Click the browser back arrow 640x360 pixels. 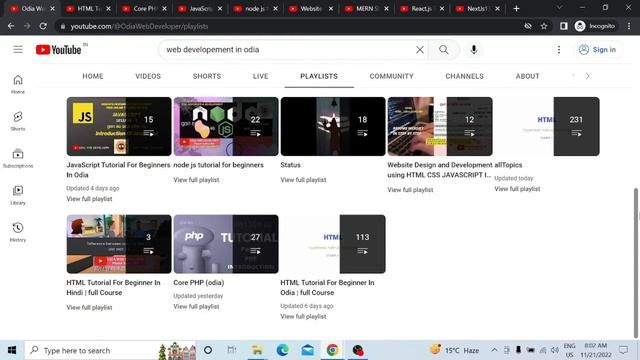coord(11,26)
